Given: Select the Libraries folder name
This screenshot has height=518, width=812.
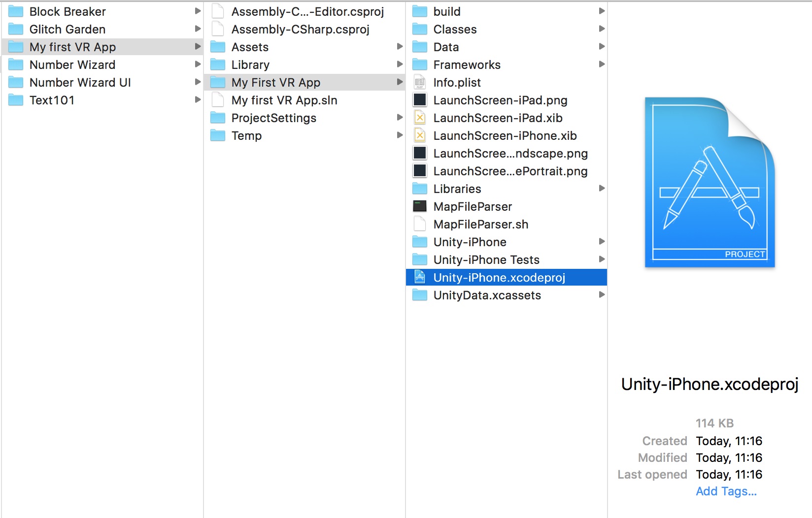Looking at the screenshot, I should [x=457, y=189].
